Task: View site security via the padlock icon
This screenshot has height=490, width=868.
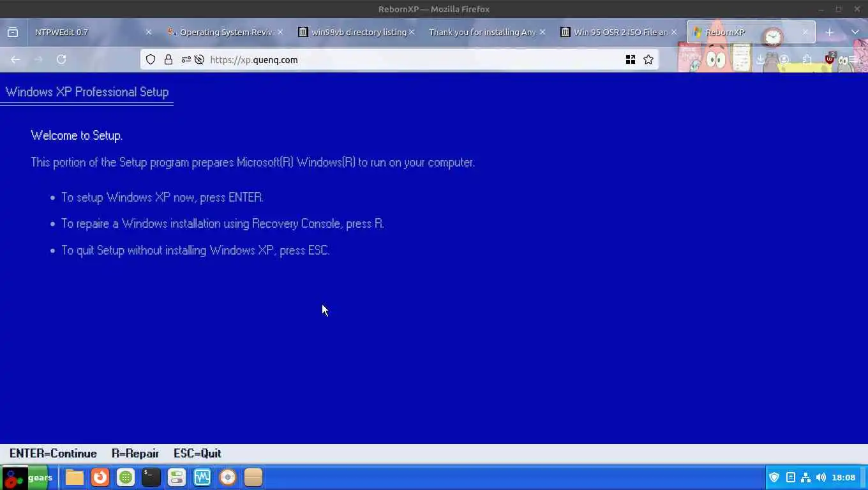Action: (168, 59)
